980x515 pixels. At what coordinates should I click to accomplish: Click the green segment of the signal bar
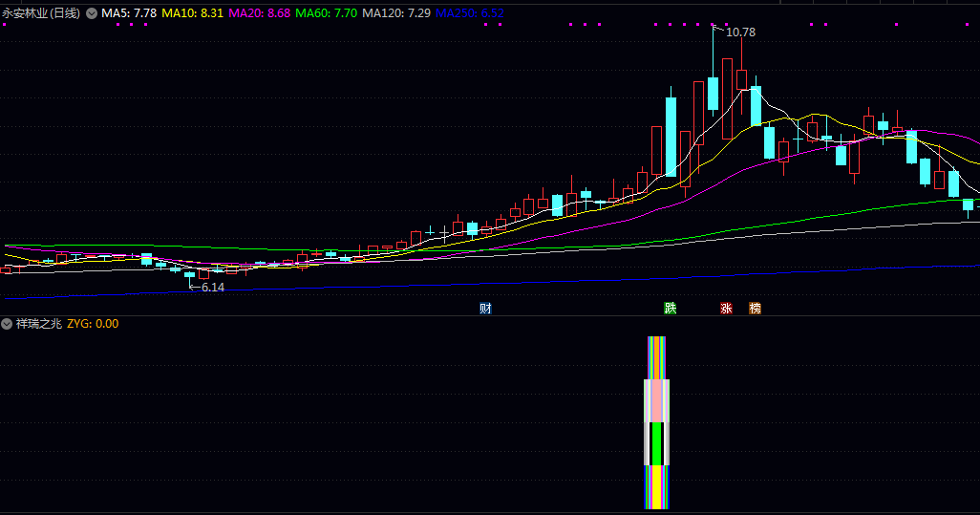coord(656,443)
